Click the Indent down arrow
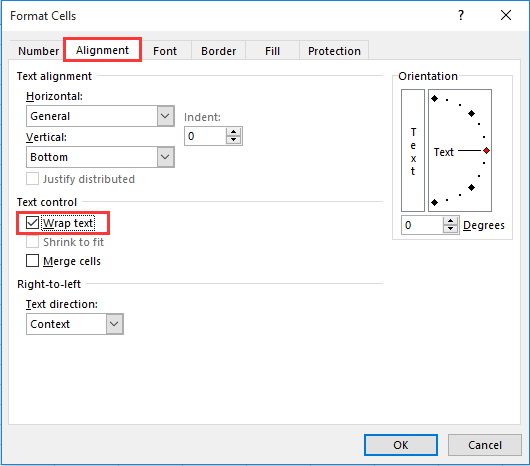Viewport: 530px width, 466px height. pyautogui.click(x=233, y=140)
